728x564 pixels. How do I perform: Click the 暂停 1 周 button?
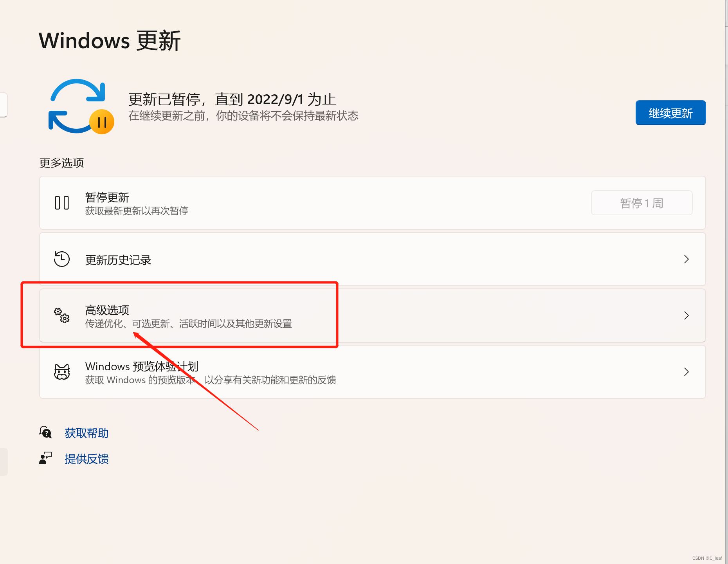coord(642,203)
